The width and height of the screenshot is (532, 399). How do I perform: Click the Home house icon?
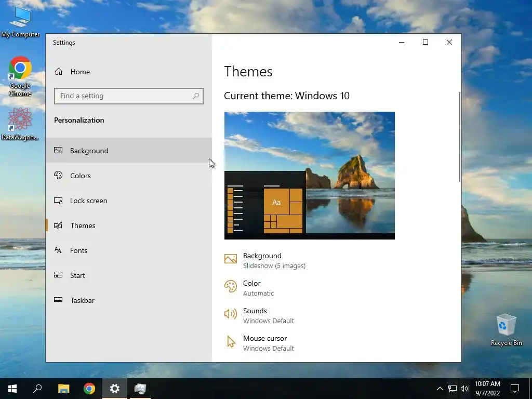[x=59, y=72]
